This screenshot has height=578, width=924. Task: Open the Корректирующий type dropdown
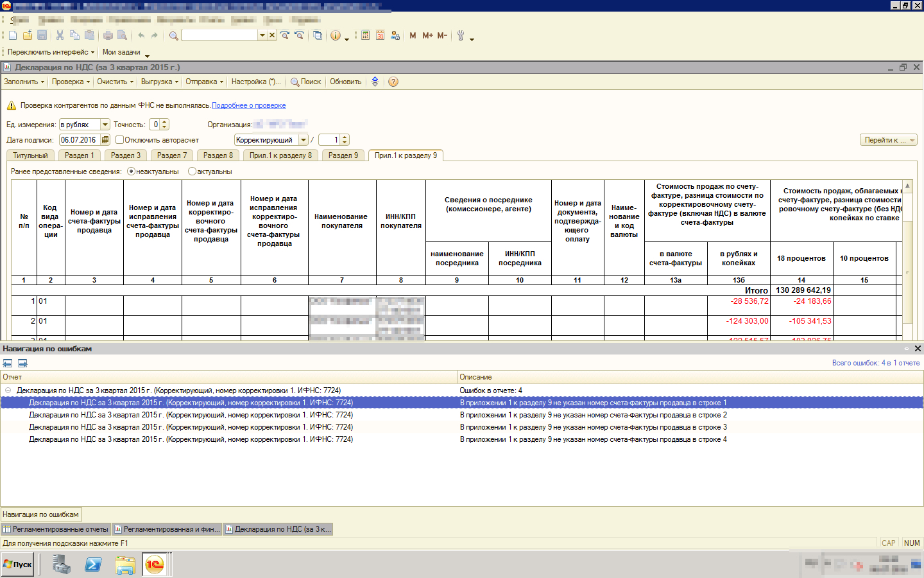click(304, 140)
